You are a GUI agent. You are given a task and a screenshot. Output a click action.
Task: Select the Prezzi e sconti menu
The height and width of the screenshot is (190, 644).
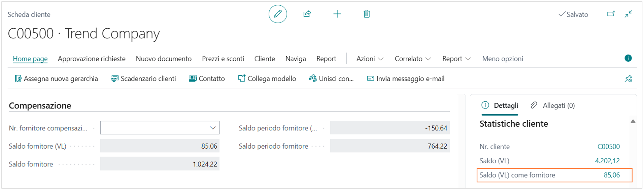pos(223,59)
